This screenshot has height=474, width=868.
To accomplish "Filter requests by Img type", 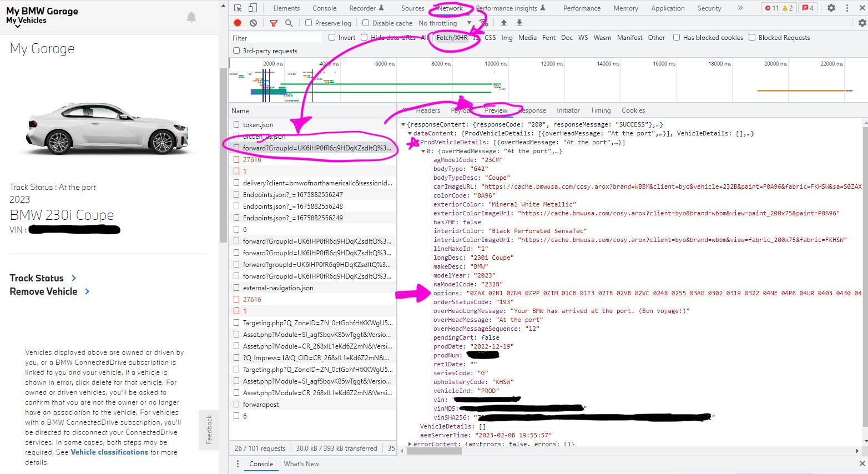I will (x=507, y=37).
